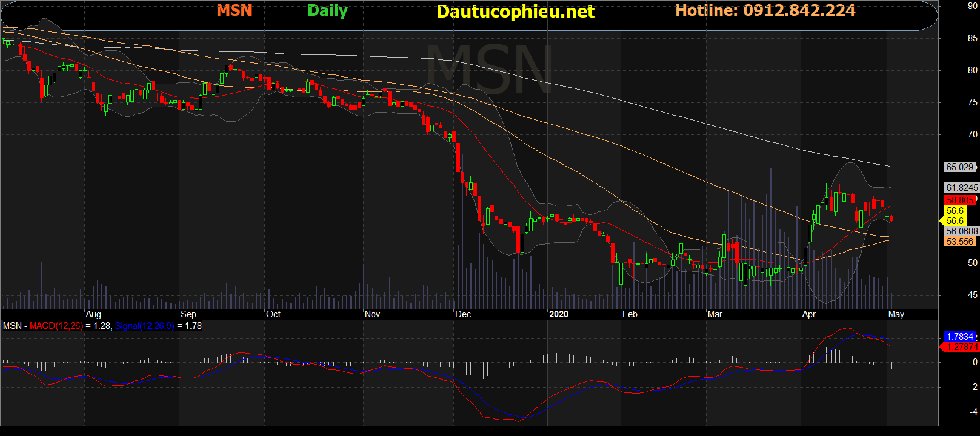The width and height of the screenshot is (980, 436).
Task: Click the red 58.805 price tag
Action: 959,200
